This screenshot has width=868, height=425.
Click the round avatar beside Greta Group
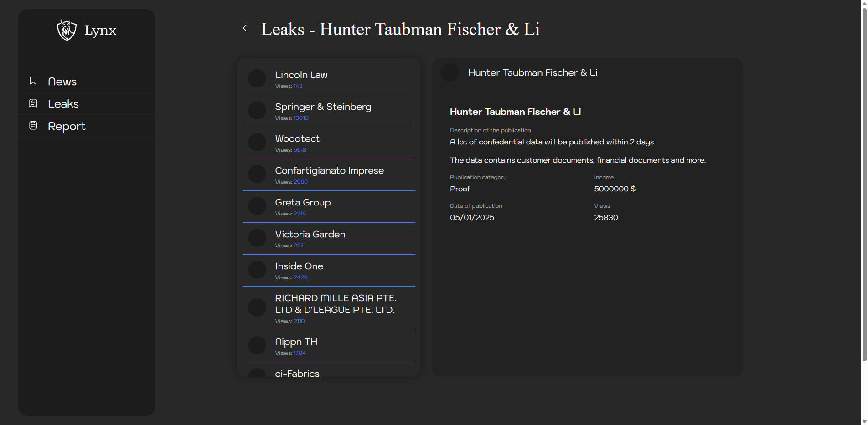click(257, 206)
